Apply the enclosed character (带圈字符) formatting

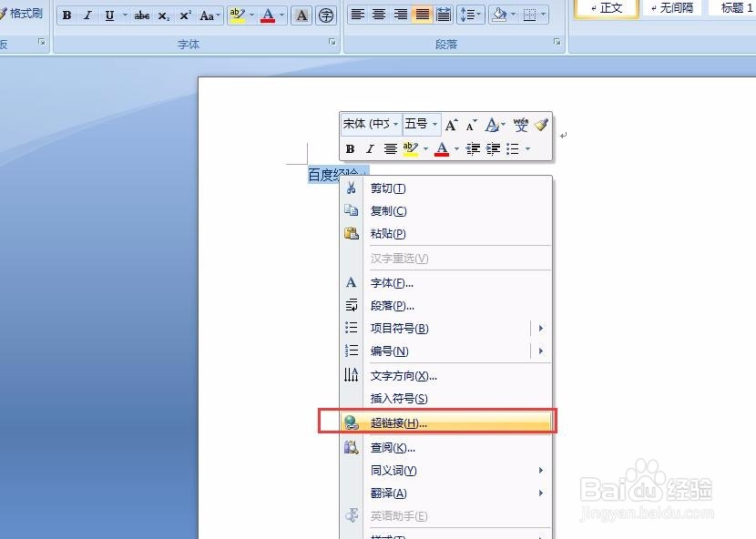[x=326, y=15]
